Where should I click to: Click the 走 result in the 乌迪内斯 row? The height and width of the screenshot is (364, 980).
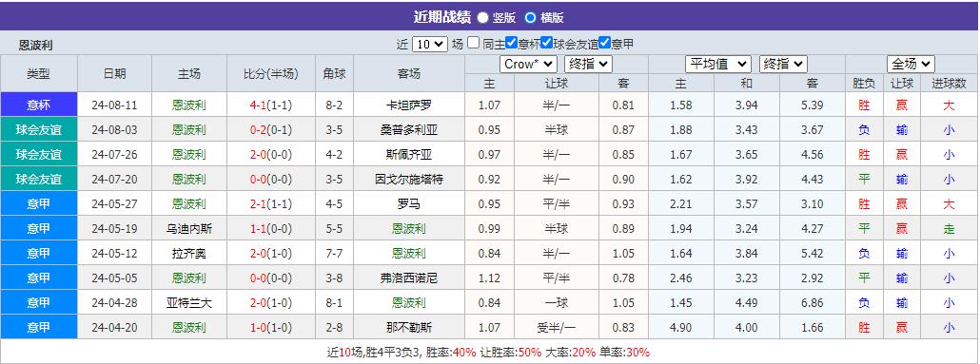950,228
